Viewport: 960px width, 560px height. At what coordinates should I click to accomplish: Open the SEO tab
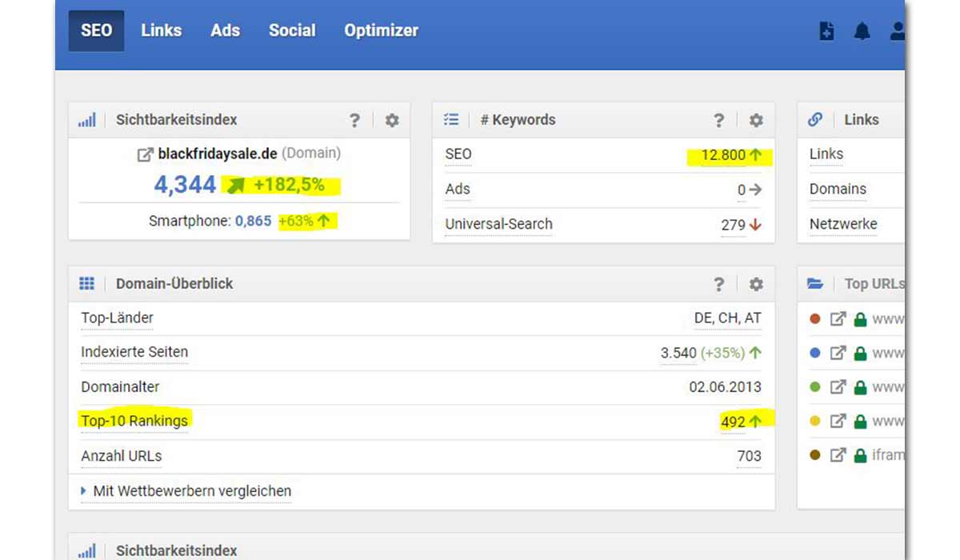[x=96, y=30]
